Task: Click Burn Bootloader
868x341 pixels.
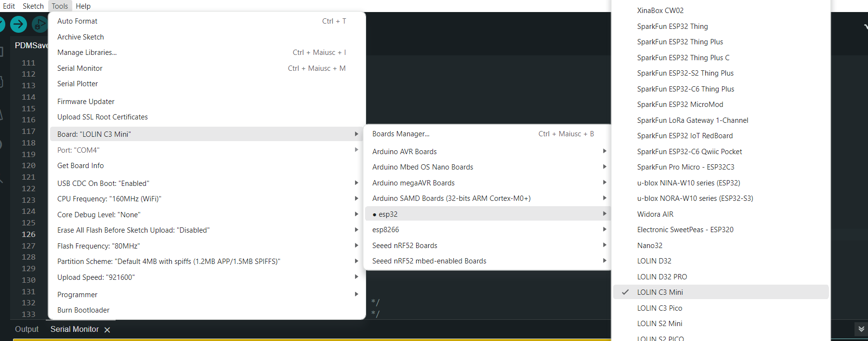Action: (x=83, y=310)
